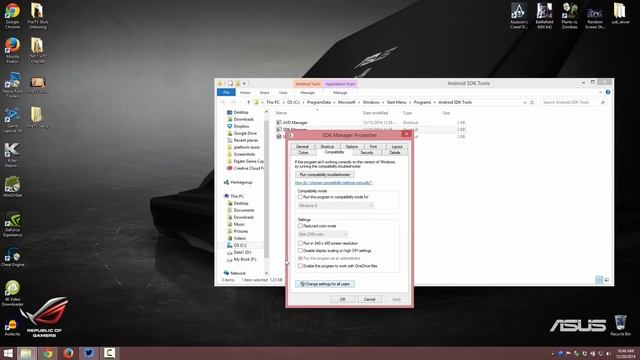Screen dimensions: 640x360
Task: Click Cancel in SDK Manager Properties
Action: click(369, 299)
